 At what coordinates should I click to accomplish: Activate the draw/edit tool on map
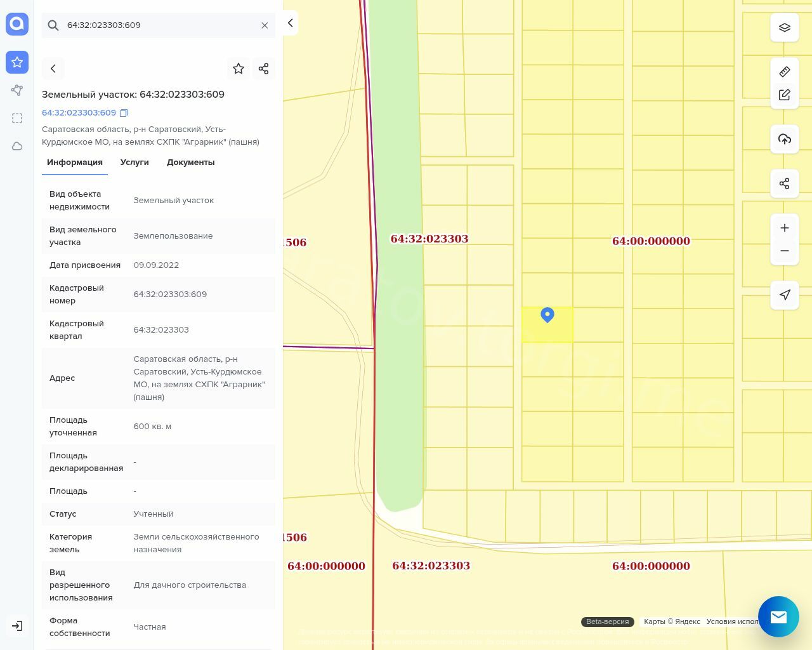pos(784,95)
